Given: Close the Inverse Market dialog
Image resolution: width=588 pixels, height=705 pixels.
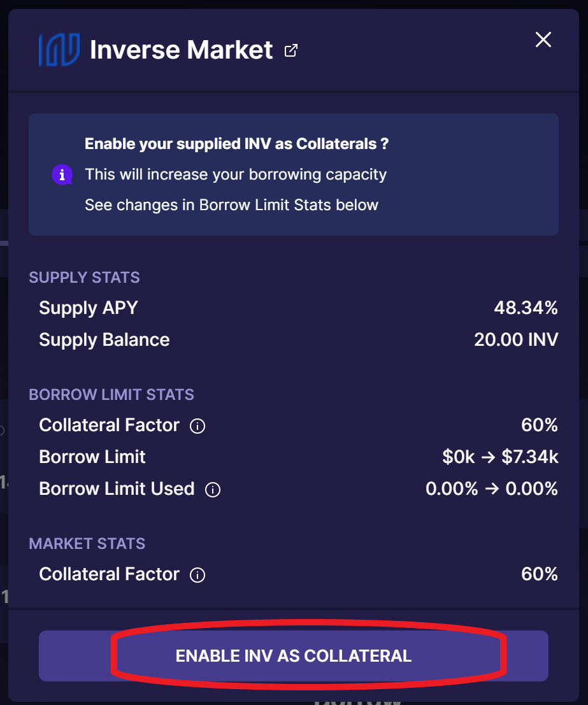Looking at the screenshot, I should click(x=543, y=39).
